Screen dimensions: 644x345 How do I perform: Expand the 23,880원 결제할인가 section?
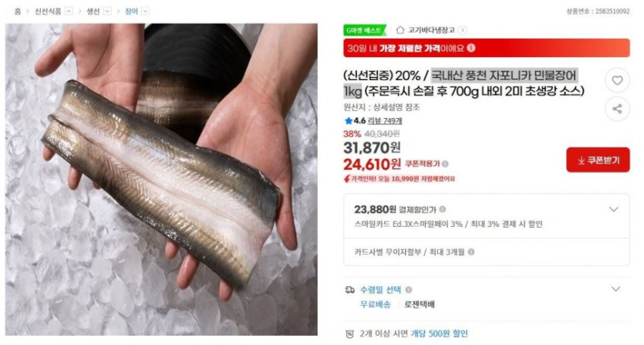click(614, 209)
